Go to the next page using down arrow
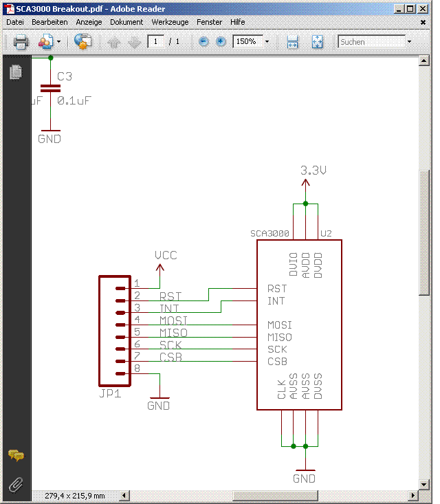This screenshot has height=504, width=440. pyautogui.click(x=134, y=42)
